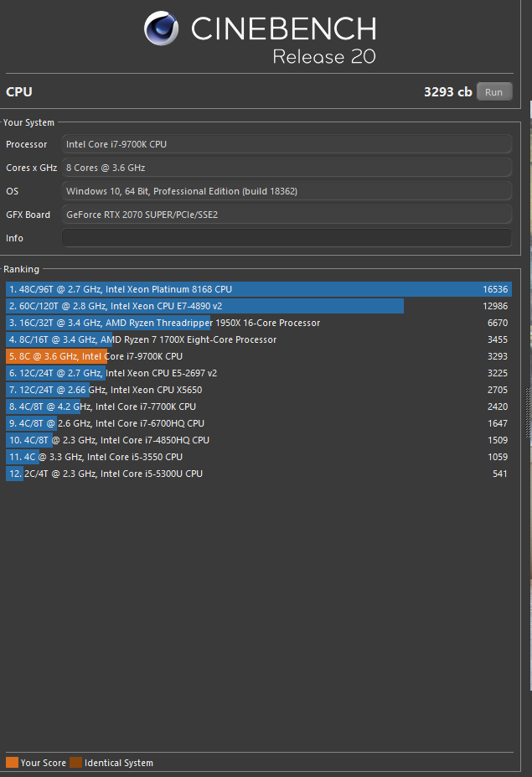
Task: Click the empty Info input field
Action: 287,238
